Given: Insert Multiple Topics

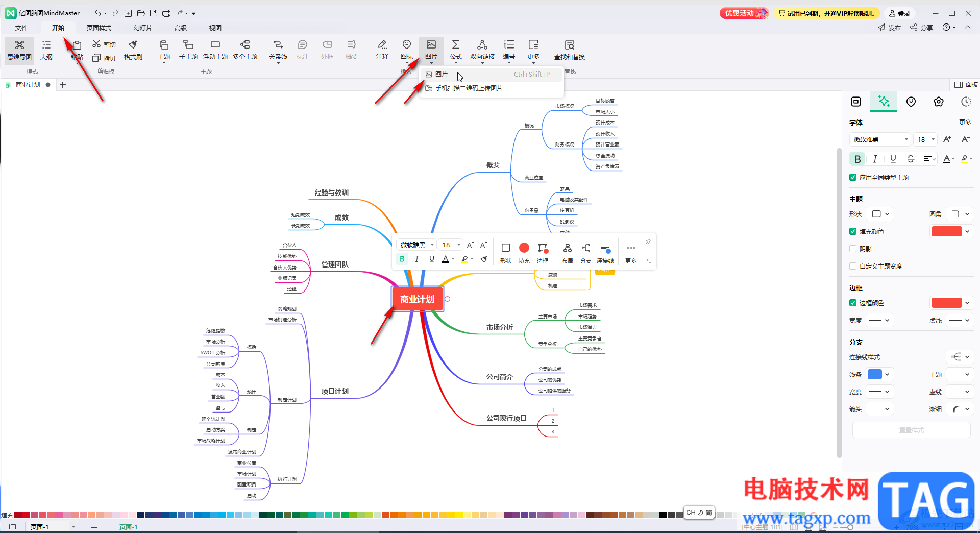Looking at the screenshot, I should tap(245, 50).
